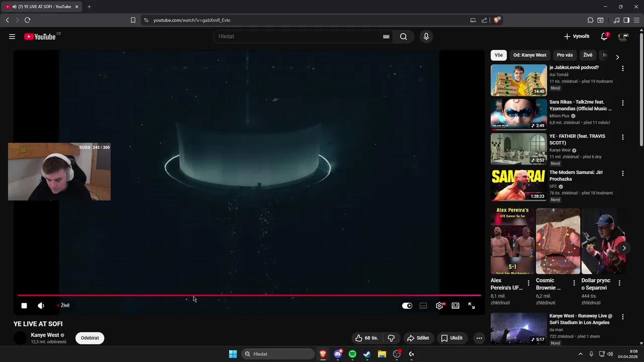Bookmark this page icon

(x=133, y=20)
